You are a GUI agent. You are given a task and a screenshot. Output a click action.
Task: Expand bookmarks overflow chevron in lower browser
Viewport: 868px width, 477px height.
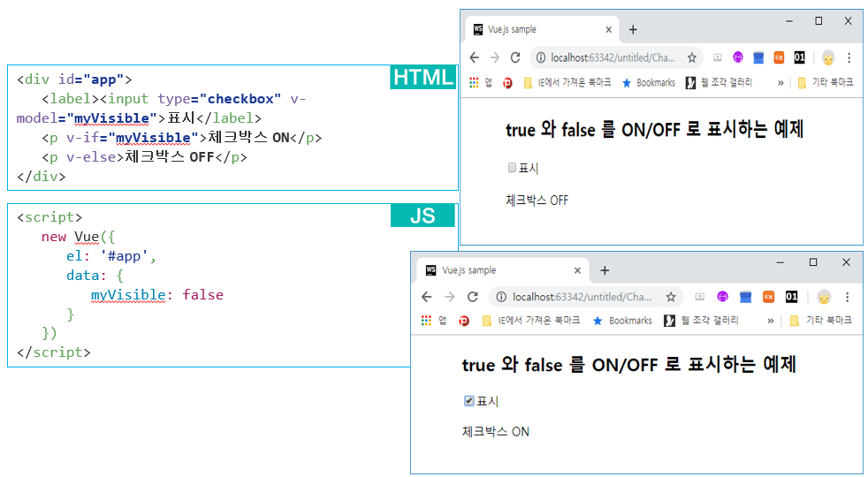tap(770, 321)
